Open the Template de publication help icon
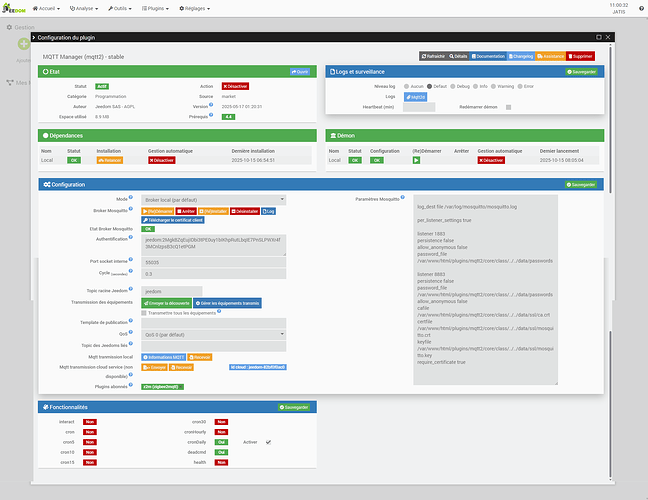This screenshot has width=648, height=500. click(x=131, y=320)
